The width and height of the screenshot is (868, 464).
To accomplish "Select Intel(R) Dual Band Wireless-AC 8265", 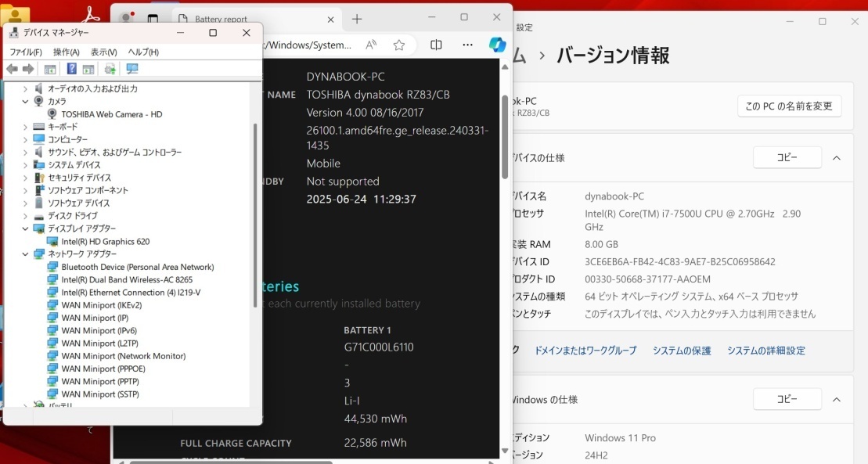I will point(127,279).
